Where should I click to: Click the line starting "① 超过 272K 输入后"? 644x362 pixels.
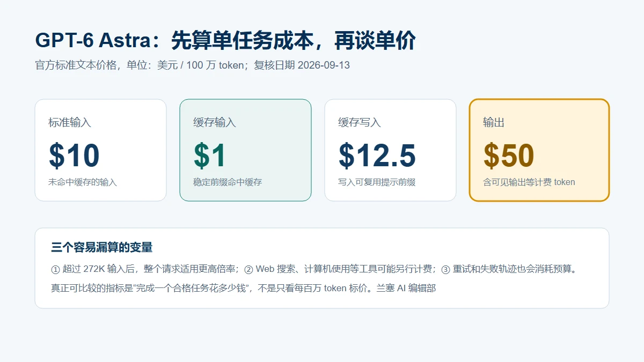(314, 269)
